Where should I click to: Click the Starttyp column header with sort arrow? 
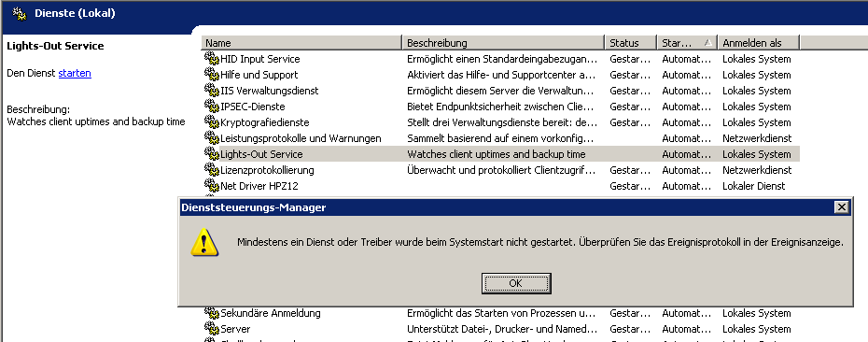pyautogui.click(x=688, y=43)
